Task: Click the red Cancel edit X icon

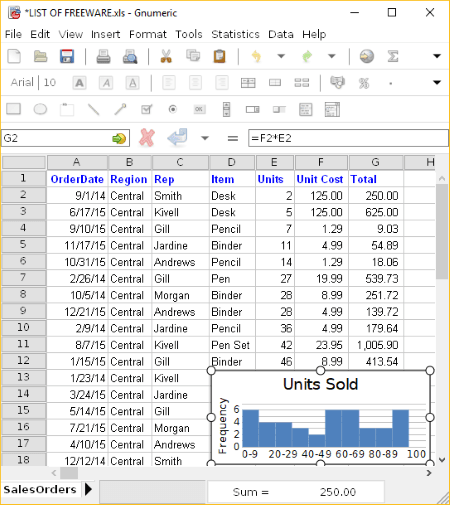Action: (x=147, y=137)
